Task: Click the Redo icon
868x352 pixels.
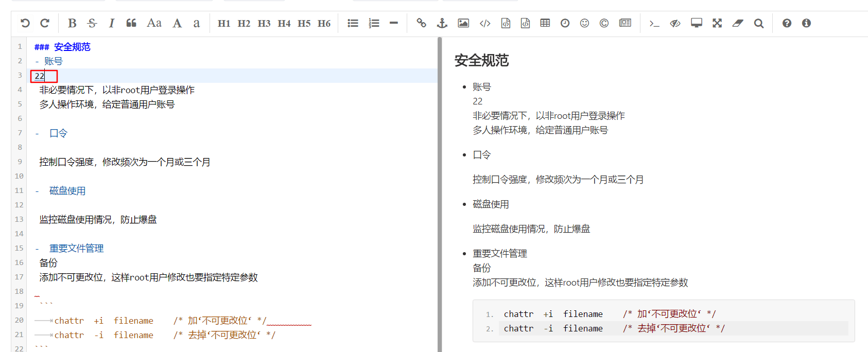Action: pyautogui.click(x=45, y=23)
